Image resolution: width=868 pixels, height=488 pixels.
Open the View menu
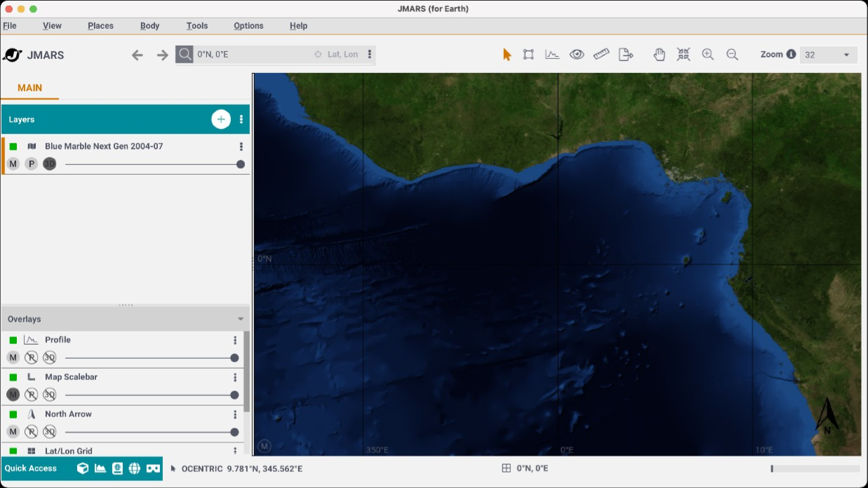tap(52, 25)
